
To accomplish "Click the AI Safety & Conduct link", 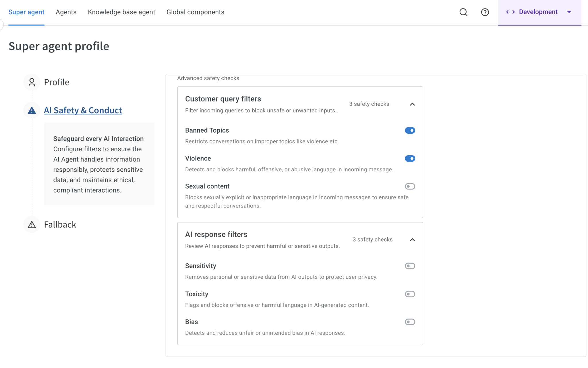I will (83, 110).
